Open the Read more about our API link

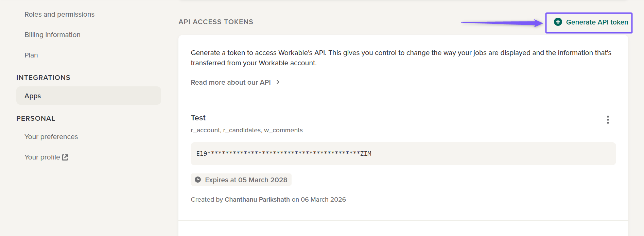click(231, 82)
